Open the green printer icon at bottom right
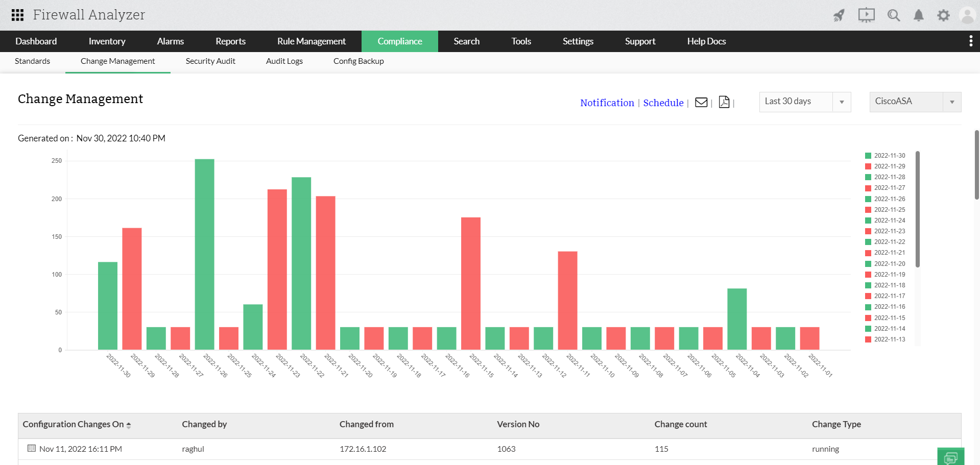 [951, 458]
